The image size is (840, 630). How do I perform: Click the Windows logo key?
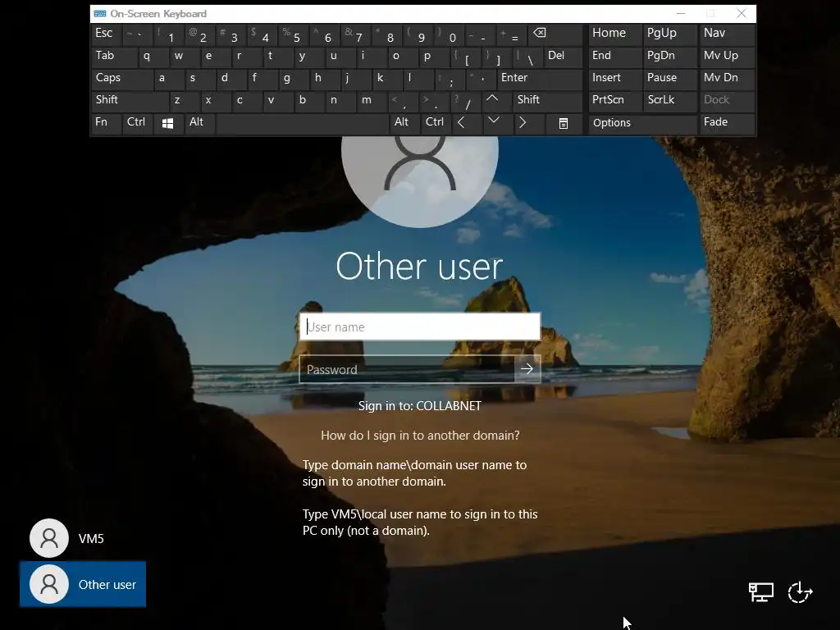coord(167,123)
